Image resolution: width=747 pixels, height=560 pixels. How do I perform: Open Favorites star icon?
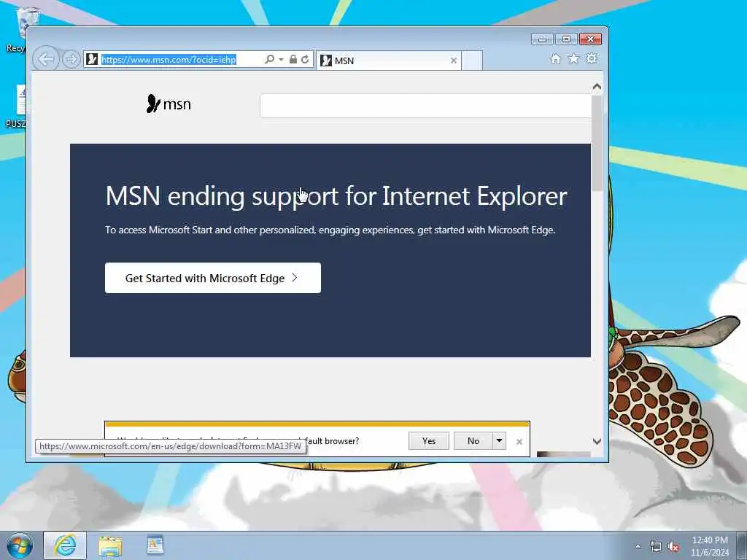573,58
